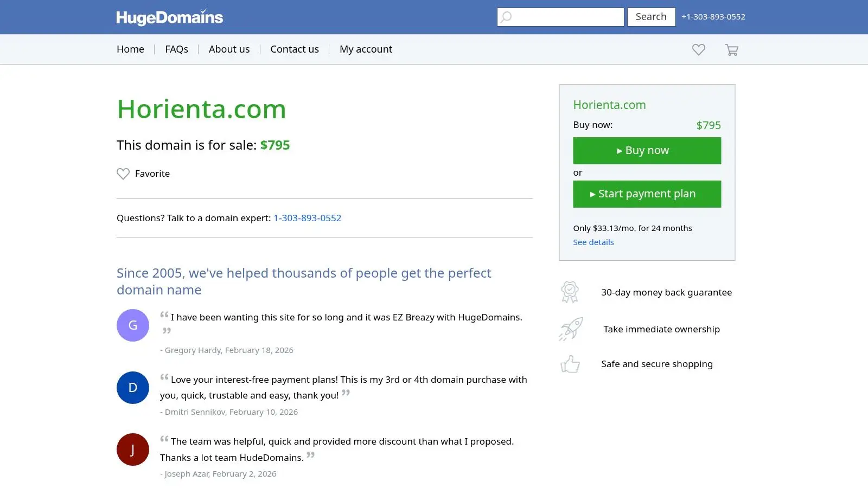Click the 30-day money back guarantee badge icon
Image resolution: width=868 pixels, height=488 pixels.
tap(570, 292)
